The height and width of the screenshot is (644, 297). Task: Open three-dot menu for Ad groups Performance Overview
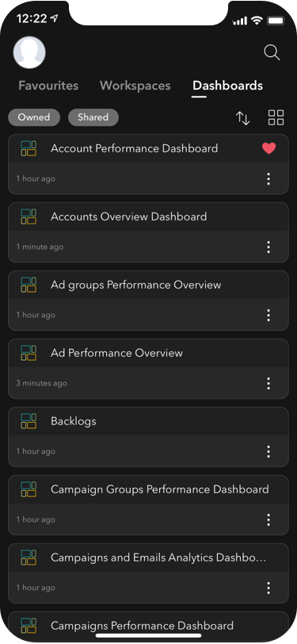(268, 315)
